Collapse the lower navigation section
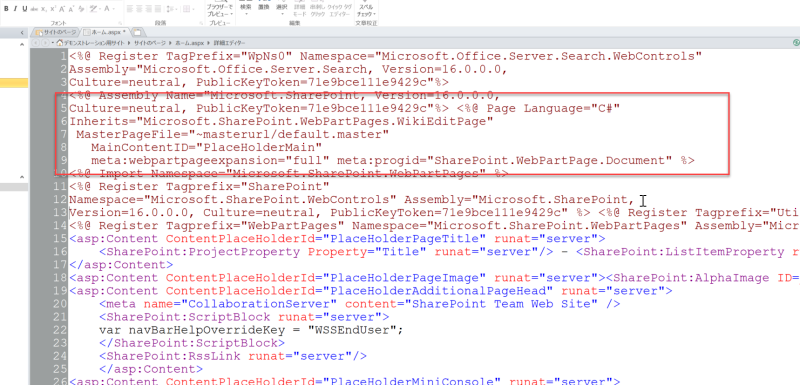Screen dimensions: 800x385 (x=22, y=177)
